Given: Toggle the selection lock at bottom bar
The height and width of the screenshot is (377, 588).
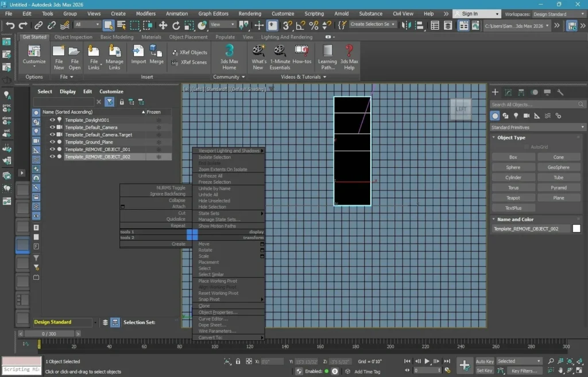Looking at the screenshot, I should (x=238, y=361).
